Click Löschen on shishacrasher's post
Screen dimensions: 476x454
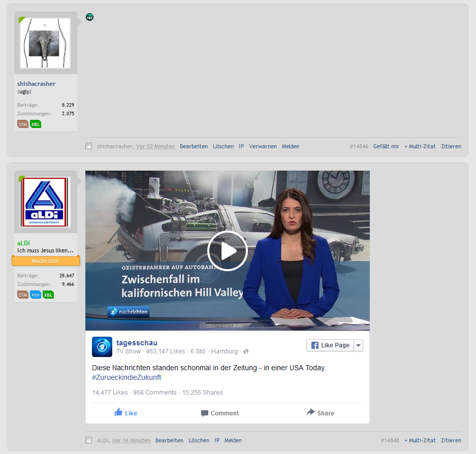[223, 146]
